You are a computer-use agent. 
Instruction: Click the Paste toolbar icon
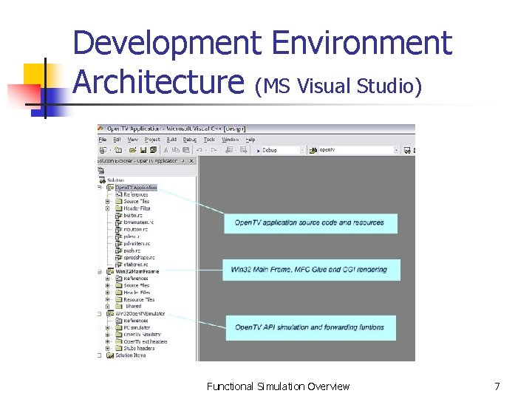pyautogui.click(x=186, y=150)
